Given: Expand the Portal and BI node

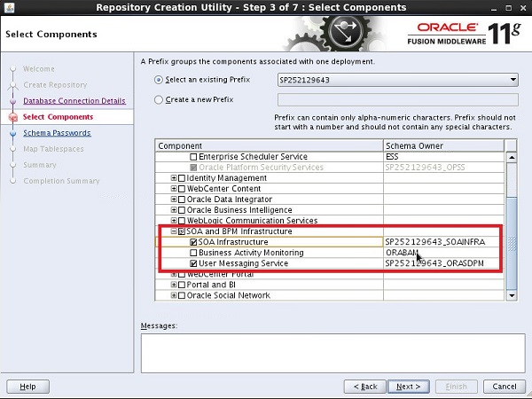Looking at the screenshot, I should click(174, 285).
